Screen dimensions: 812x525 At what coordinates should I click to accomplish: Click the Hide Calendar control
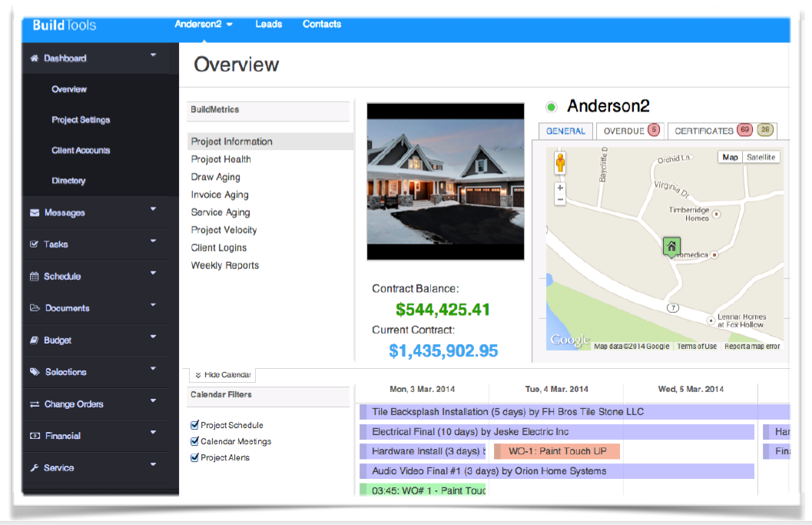pos(222,374)
